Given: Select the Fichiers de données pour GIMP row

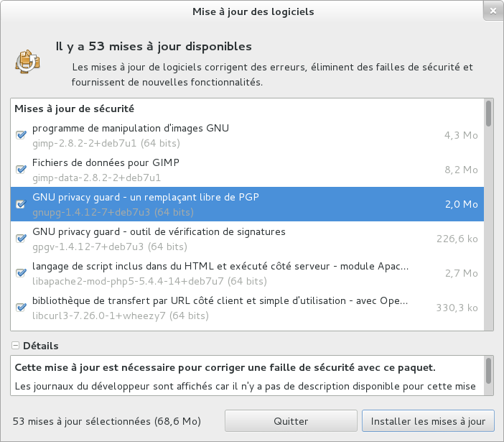Looking at the screenshot, I should 215,170.
